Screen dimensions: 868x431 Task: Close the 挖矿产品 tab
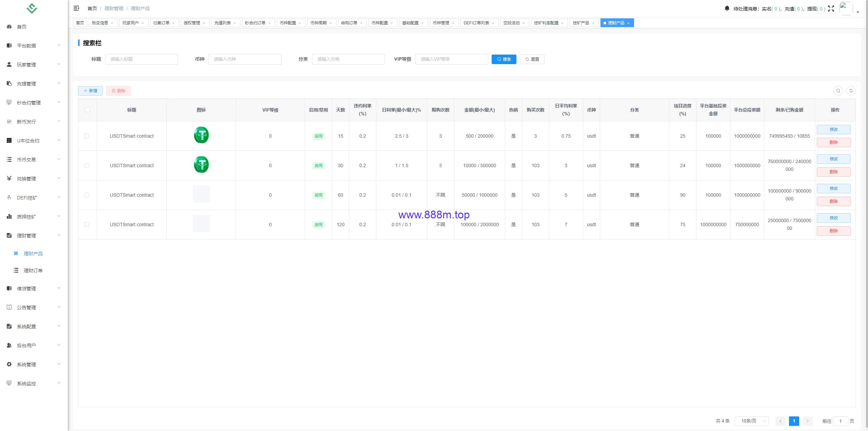[x=593, y=23]
